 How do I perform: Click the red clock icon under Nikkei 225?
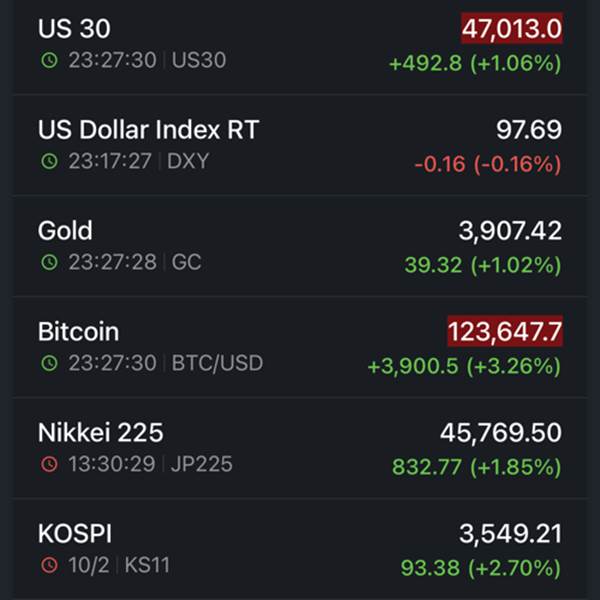point(49,465)
